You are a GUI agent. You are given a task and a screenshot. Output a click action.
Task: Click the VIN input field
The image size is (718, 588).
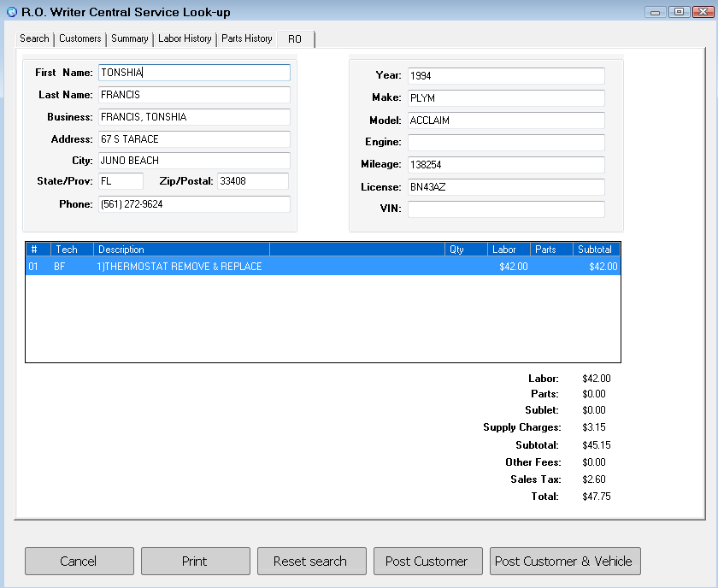tap(505, 209)
